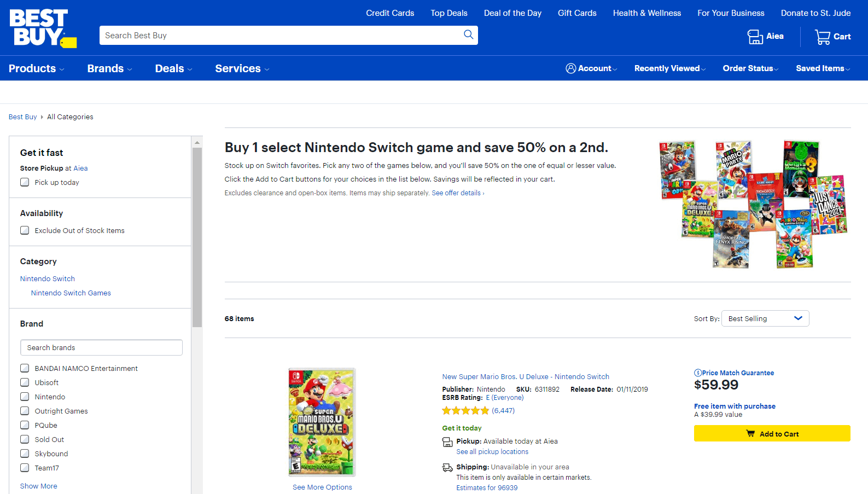Go to Best Buy breadcrumb link
The image size is (868, 494).
tap(23, 117)
